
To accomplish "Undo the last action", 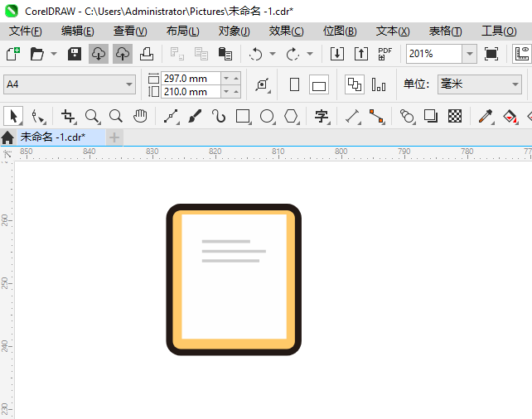I will [255, 54].
